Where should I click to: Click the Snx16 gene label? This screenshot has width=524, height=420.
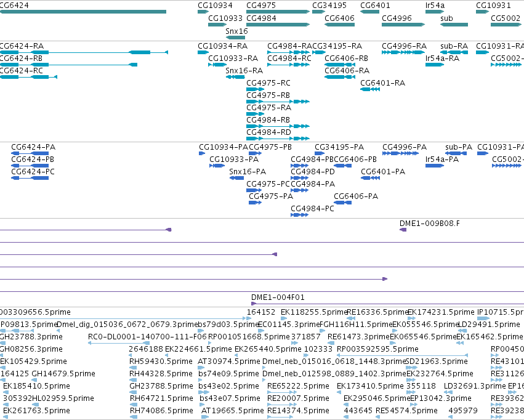click(x=236, y=31)
